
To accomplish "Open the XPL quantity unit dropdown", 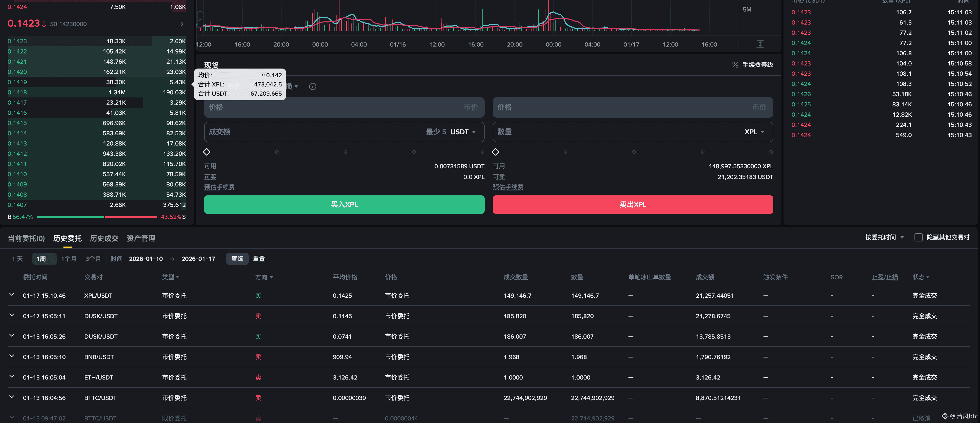I will tap(754, 132).
